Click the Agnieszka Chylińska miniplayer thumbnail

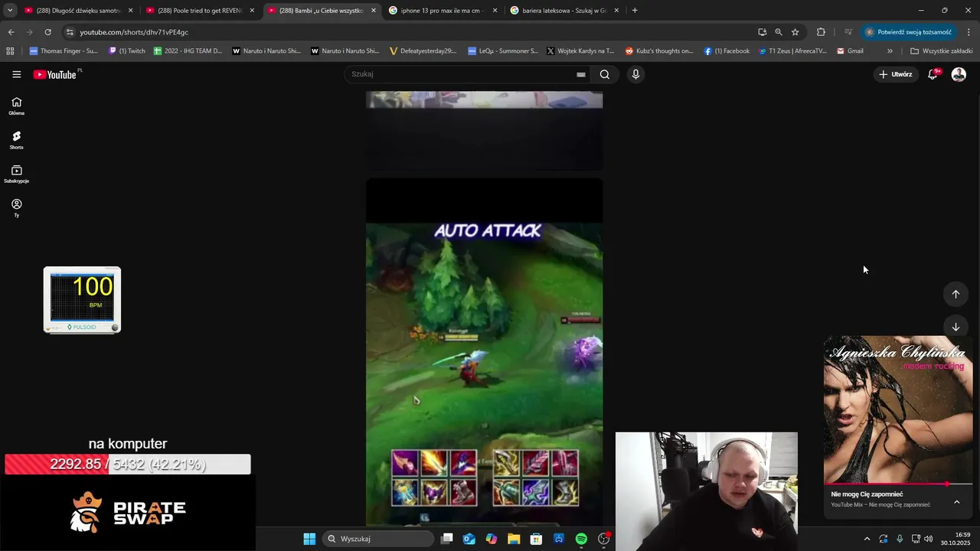(x=898, y=409)
